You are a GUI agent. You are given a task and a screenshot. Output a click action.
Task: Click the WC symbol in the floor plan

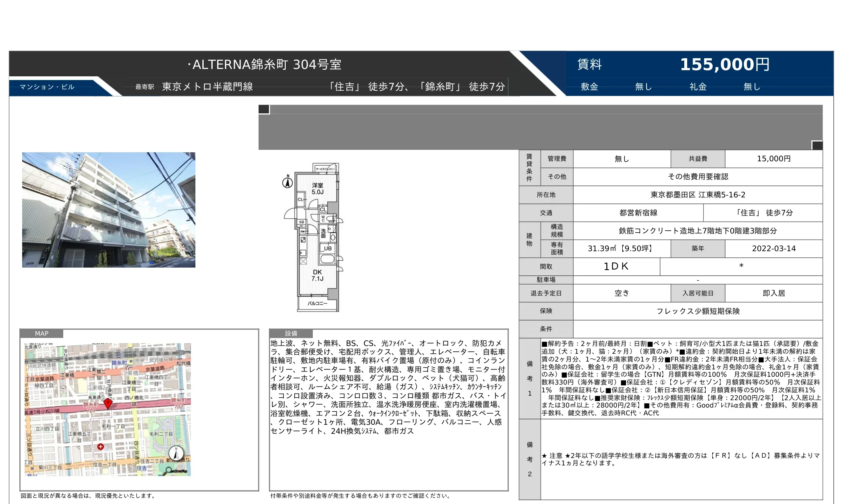point(323,218)
